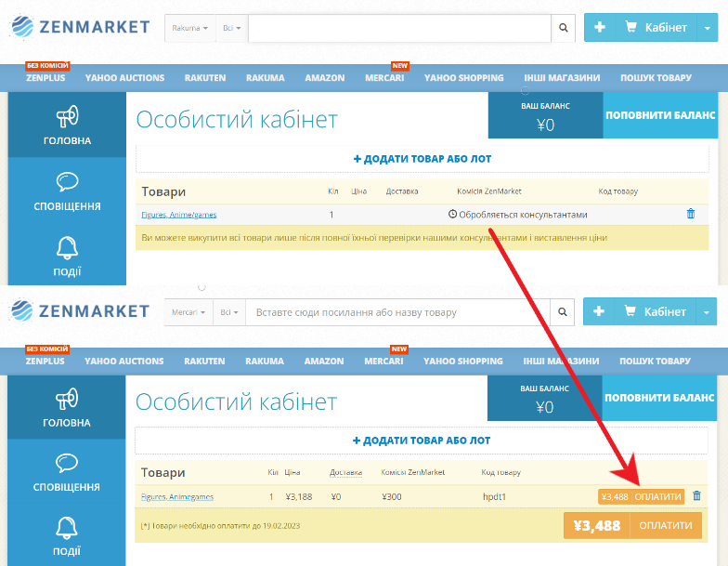Open MERCARI in the upper navigation bar
The width and height of the screenshot is (728, 566).
click(384, 78)
